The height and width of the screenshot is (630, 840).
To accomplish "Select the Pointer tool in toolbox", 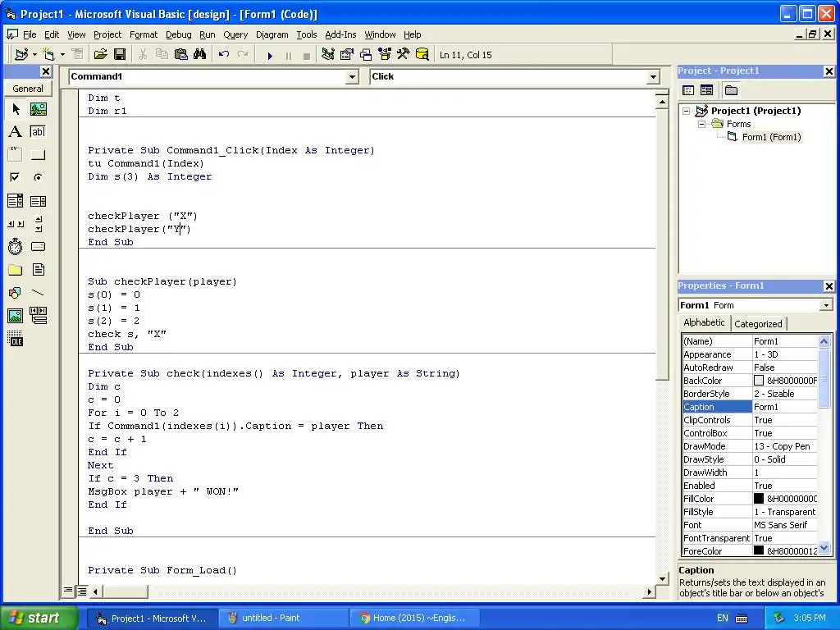I will click(x=16, y=109).
